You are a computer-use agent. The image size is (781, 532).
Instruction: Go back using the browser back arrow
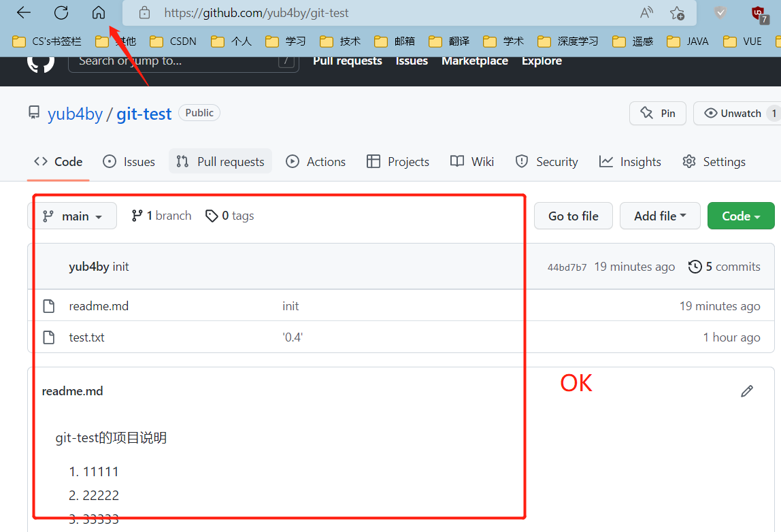coord(23,12)
